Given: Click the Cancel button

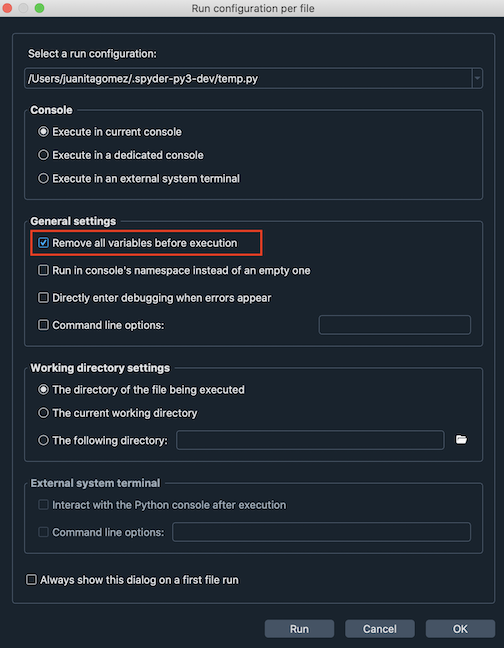Looking at the screenshot, I should click(380, 629).
